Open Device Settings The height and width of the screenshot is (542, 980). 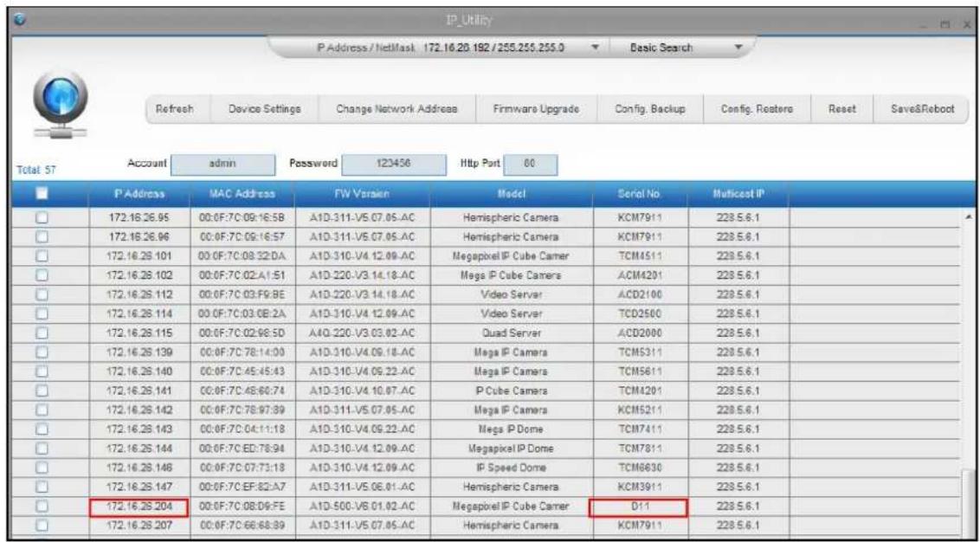(266, 109)
